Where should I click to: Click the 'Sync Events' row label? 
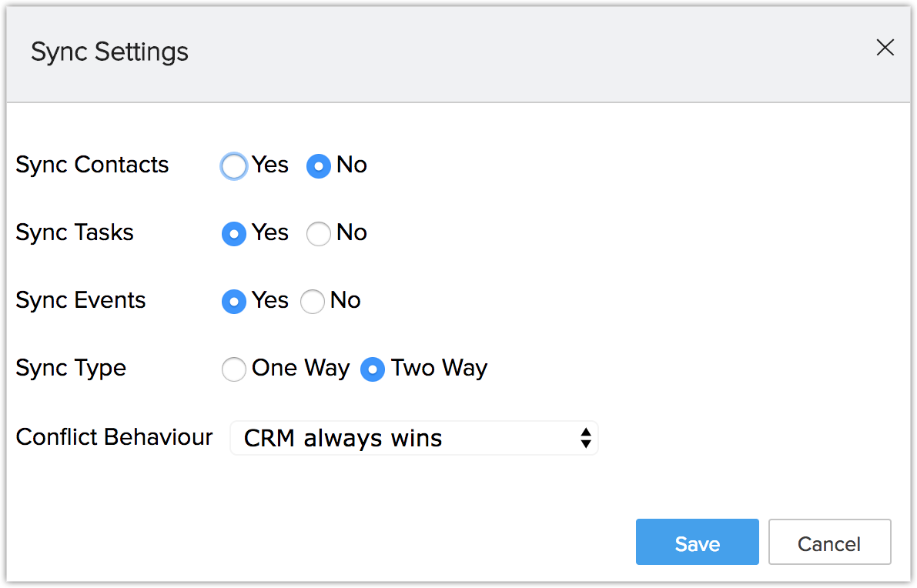coord(81,300)
